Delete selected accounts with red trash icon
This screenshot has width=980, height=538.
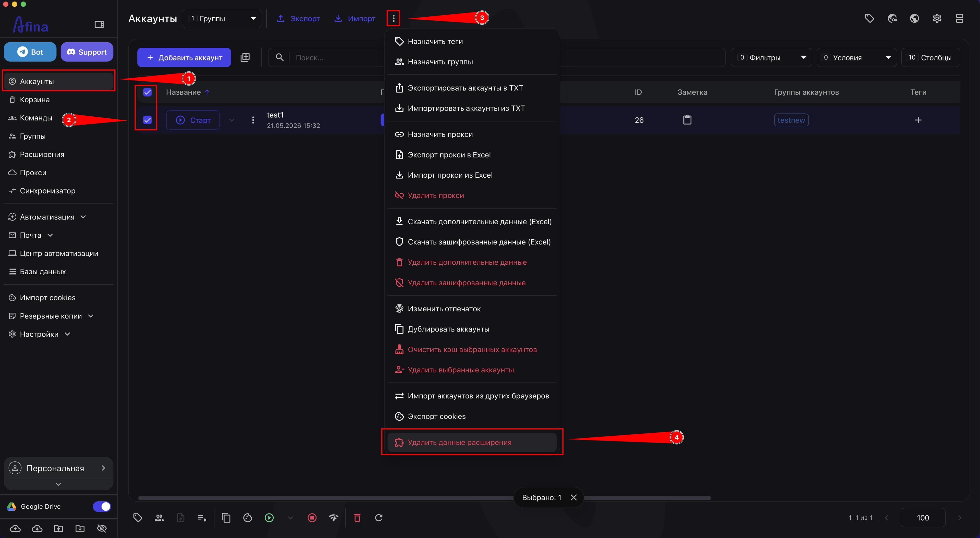click(357, 517)
